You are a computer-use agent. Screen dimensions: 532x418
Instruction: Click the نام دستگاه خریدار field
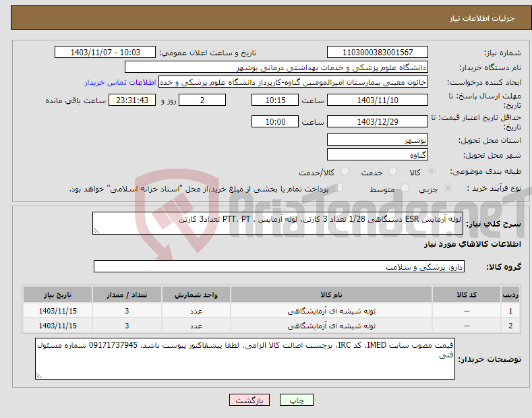[x=276, y=67]
